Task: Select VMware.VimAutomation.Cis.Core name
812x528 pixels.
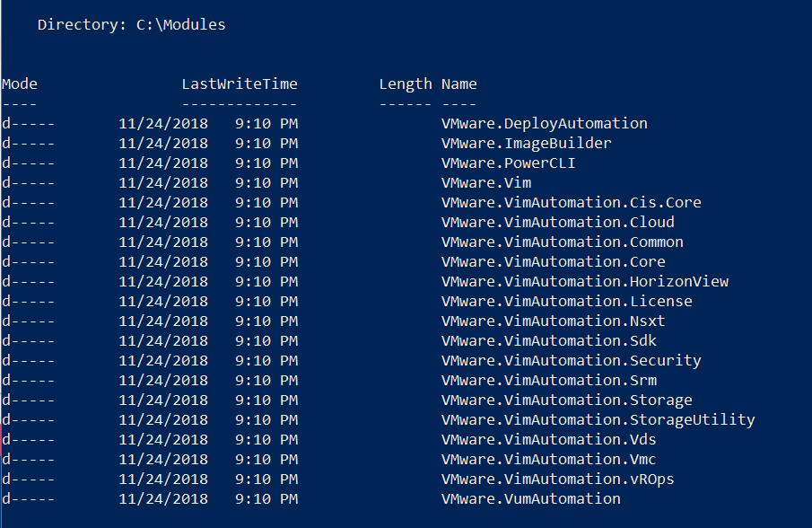Action: click(x=572, y=203)
